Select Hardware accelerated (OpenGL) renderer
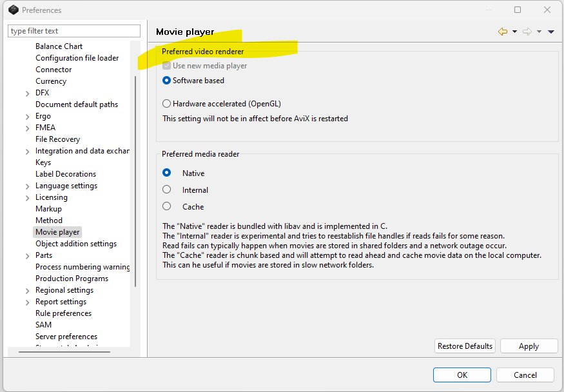 [167, 103]
